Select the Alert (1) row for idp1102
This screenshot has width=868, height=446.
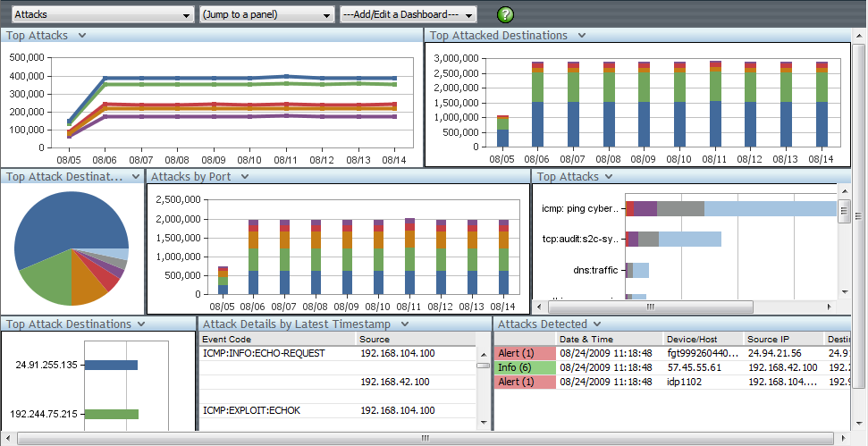point(672,382)
